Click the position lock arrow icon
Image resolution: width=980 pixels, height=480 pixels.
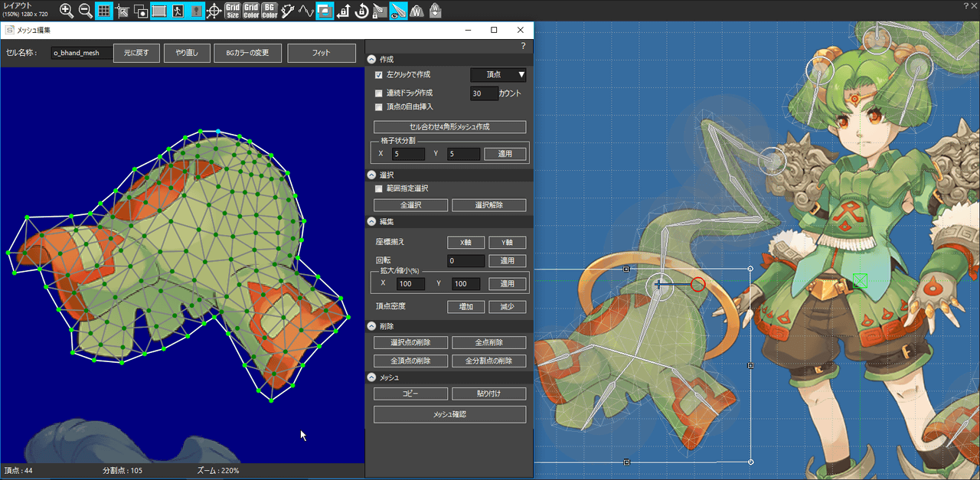(x=343, y=11)
